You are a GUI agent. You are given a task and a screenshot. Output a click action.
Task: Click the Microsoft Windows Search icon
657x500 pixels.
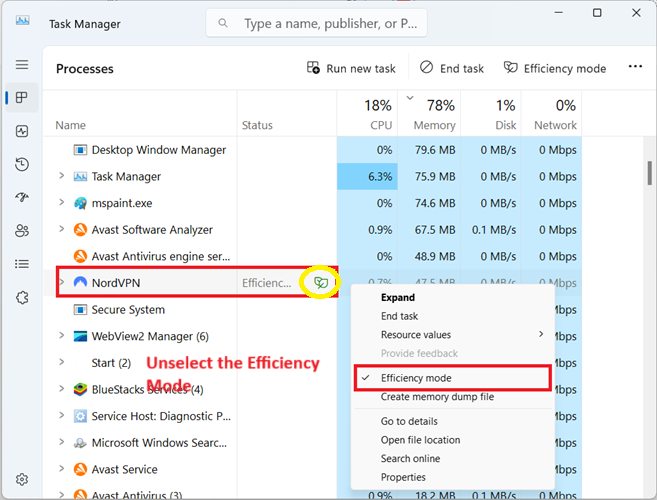click(x=80, y=443)
